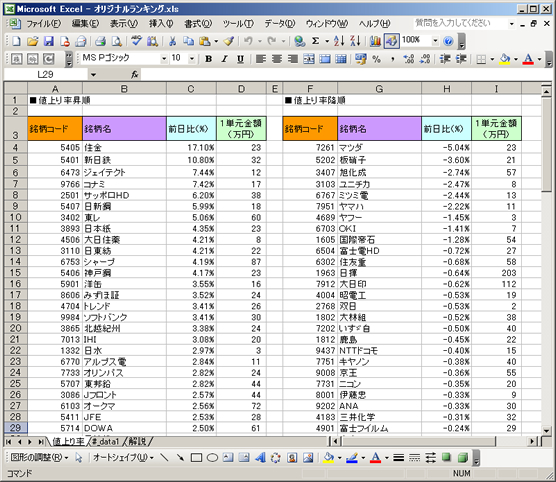Click the AutoSum sigma icon
The height and width of the screenshot is (482, 556).
click(315, 41)
